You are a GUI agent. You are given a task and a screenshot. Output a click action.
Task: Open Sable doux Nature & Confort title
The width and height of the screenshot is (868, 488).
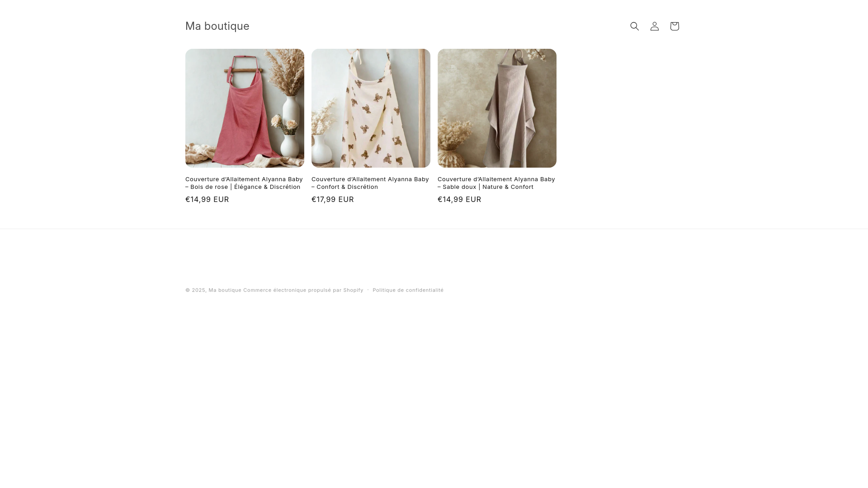(x=496, y=183)
